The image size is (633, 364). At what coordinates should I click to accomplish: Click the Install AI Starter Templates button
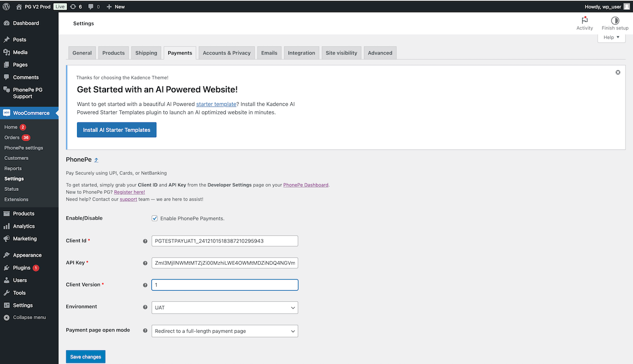coord(116,129)
